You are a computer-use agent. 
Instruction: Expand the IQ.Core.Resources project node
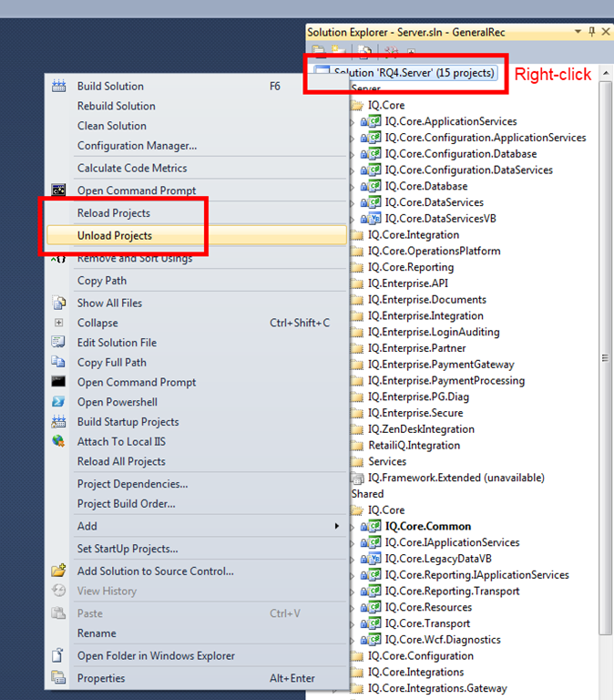click(x=352, y=608)
